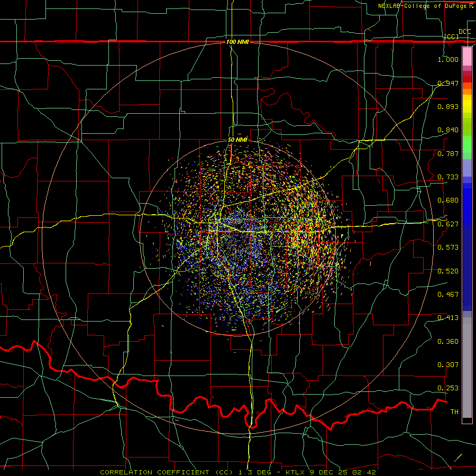The image size is (476, 476).
Task: Click the 1.000 legend value
Action: coord(448,59)
